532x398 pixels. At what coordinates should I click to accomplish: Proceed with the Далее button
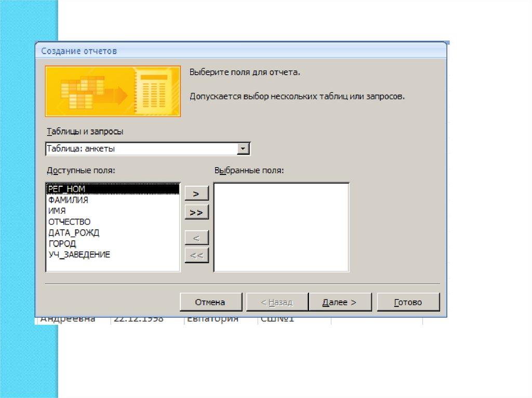(x=340, y=302)
